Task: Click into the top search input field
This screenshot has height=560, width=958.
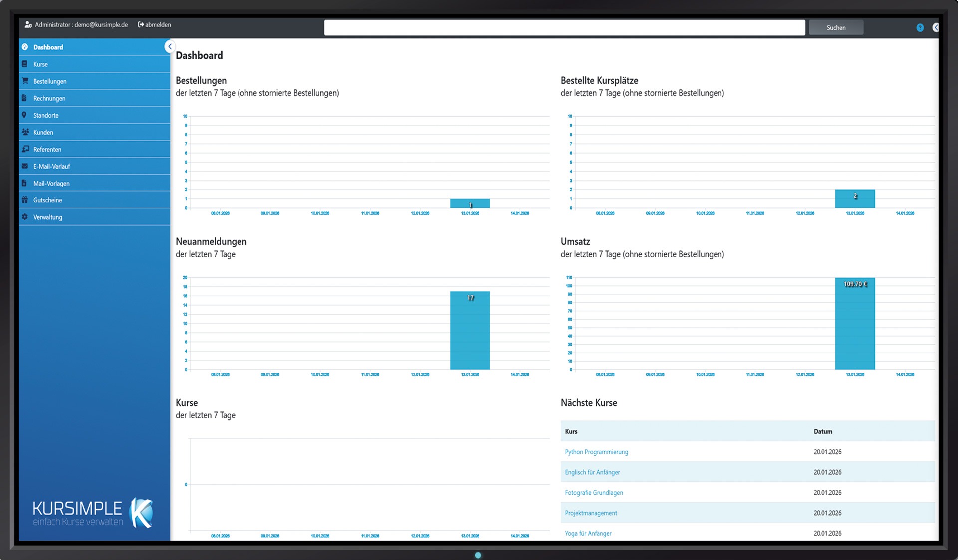Action: pyautogui.click(x=564, y=28)
